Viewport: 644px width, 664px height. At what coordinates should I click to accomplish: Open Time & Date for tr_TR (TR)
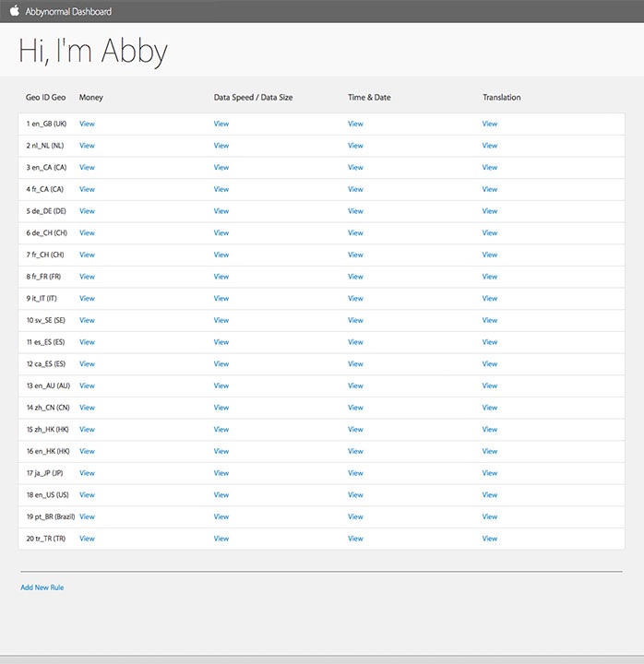tap(355, 539)
